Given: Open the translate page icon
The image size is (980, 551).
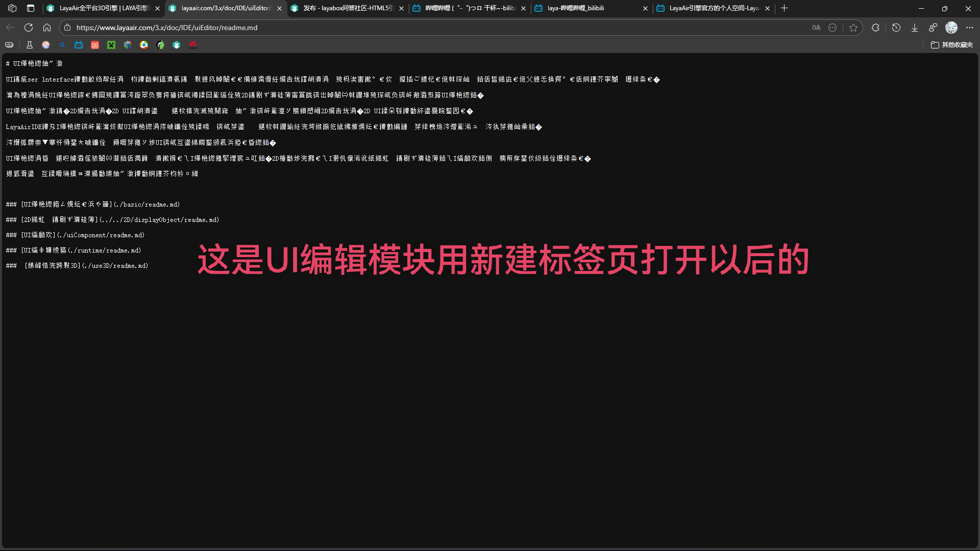Looking at the screenshot, I should (816, 28).
